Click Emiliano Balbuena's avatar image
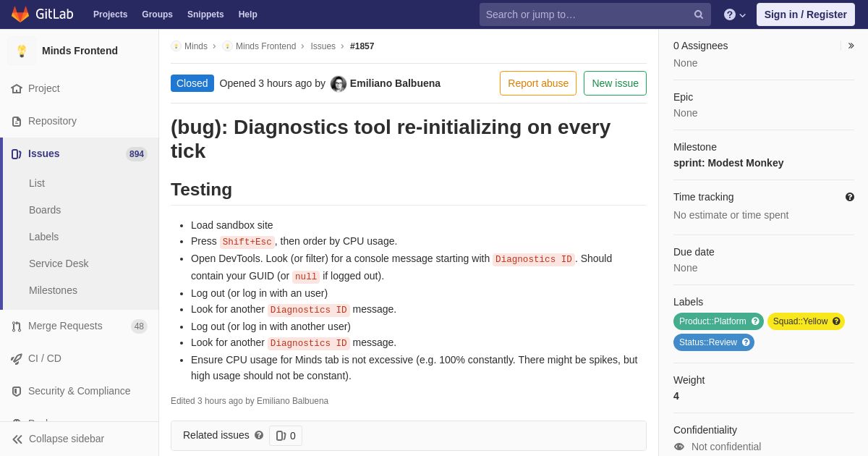868x456 pixels. (339, 84)
